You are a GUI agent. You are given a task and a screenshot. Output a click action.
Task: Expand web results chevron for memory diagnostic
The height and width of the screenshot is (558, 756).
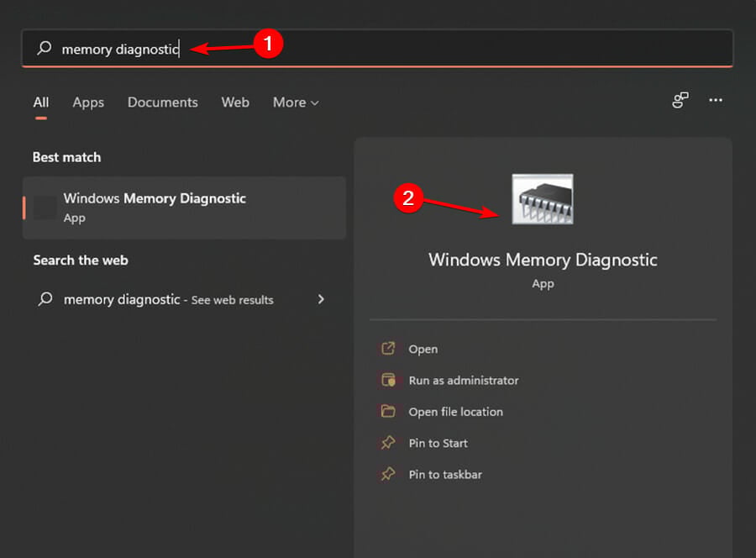(321, 299)
